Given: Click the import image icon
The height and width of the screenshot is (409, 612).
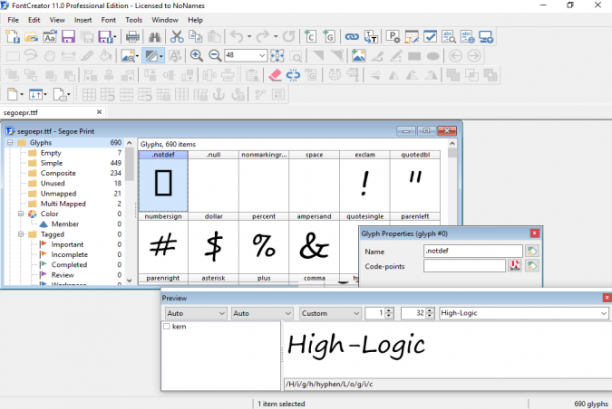Looking at the screenshot, I should pos(359,56).
